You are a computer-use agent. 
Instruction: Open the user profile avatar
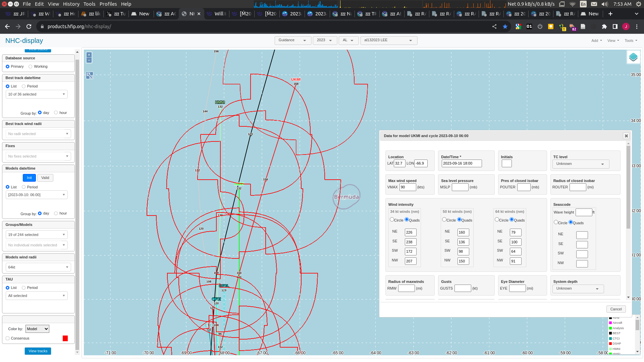tap(626, 26)
